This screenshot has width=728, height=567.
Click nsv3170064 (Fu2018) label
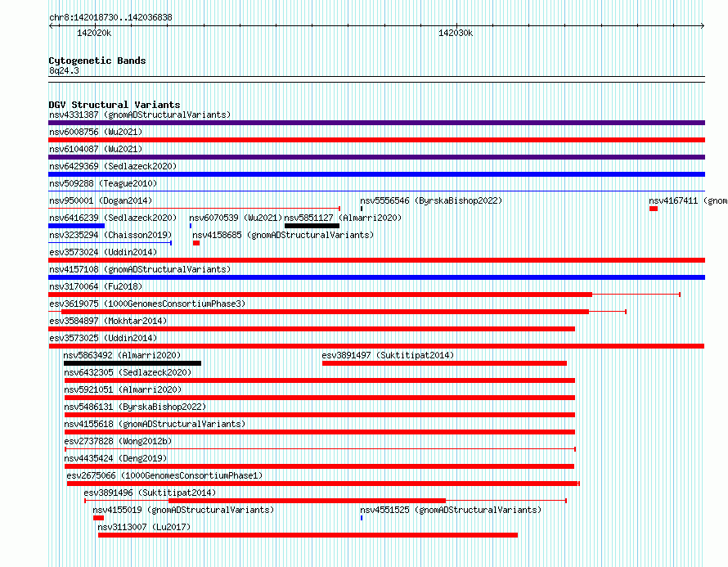point(96,286)
